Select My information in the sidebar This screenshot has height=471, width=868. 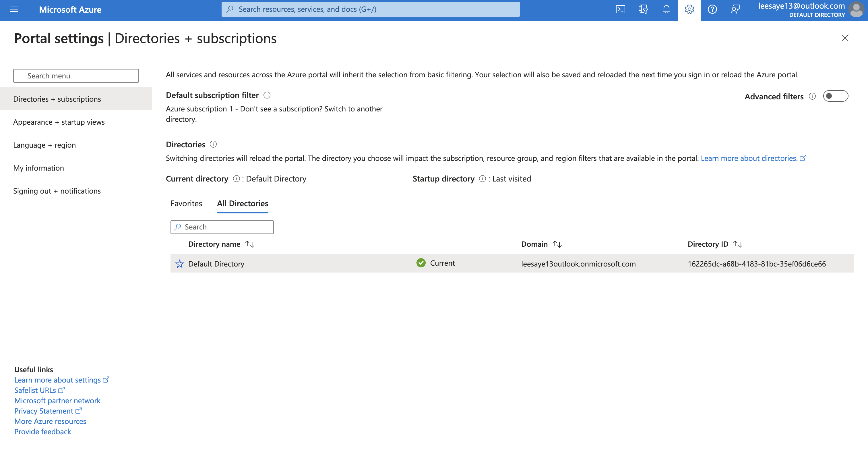click(38, 167)
